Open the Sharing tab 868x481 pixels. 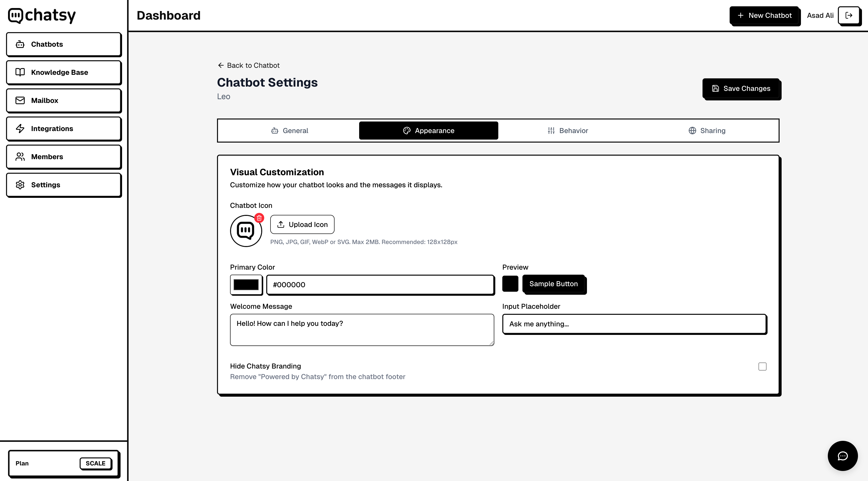click(707, 131)
